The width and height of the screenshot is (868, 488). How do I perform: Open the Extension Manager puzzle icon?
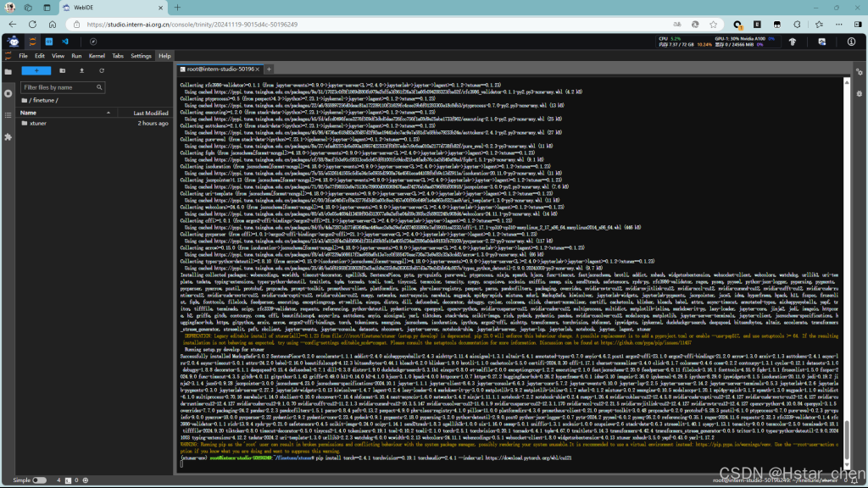click(8, 136)
